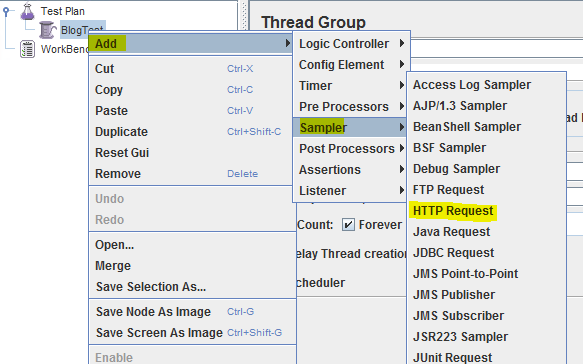Click the tree panel split divider handle
Image resolution: width=583 pixels, height=364 pixels.
(244, 15)
